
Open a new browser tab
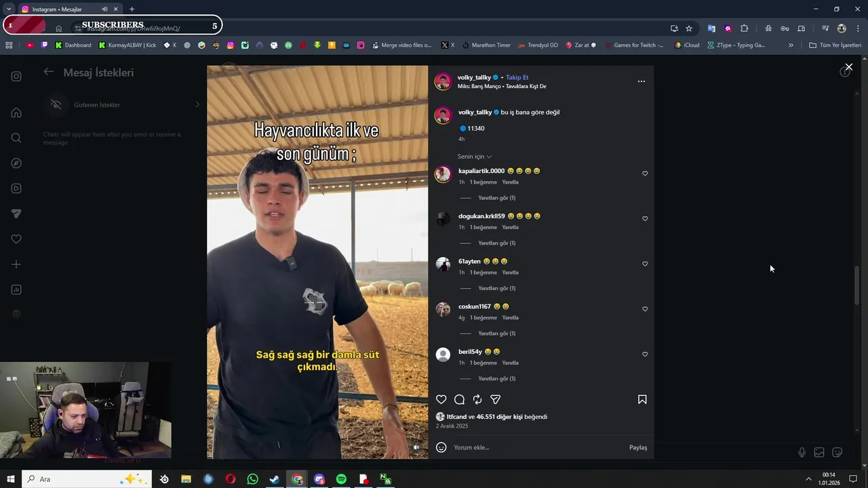coord(132,9)
